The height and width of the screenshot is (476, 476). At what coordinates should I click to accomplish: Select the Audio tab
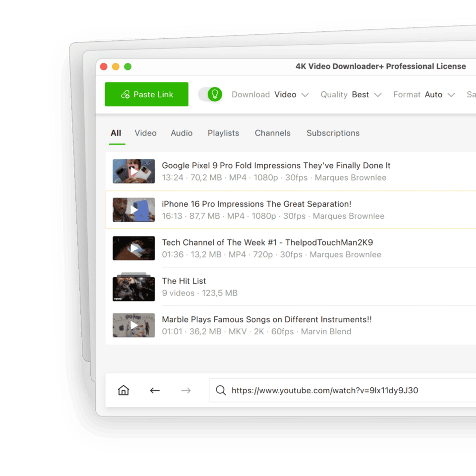(x=182, y=133)
